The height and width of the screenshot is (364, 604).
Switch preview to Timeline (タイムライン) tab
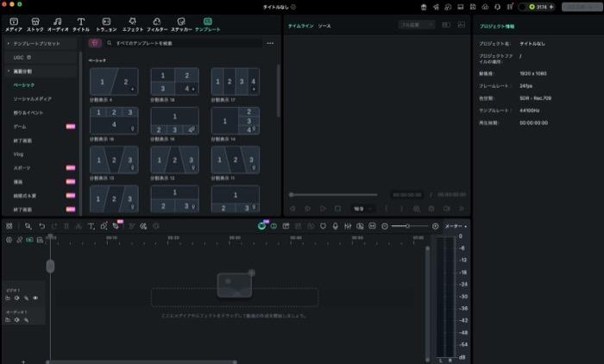tap(301, 26)
